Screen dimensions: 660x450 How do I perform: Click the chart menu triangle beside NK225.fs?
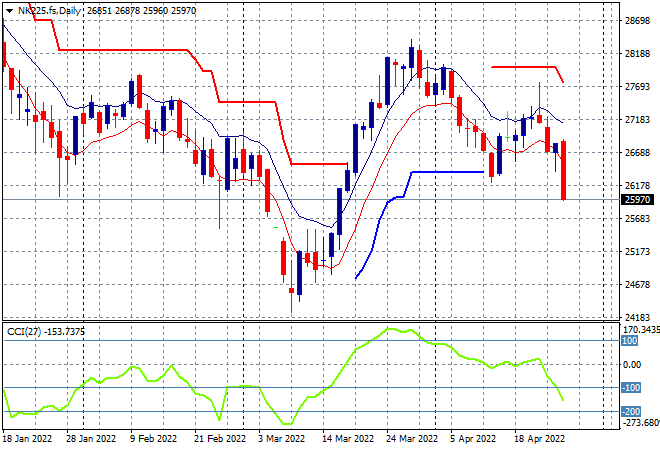coord(8,9)
